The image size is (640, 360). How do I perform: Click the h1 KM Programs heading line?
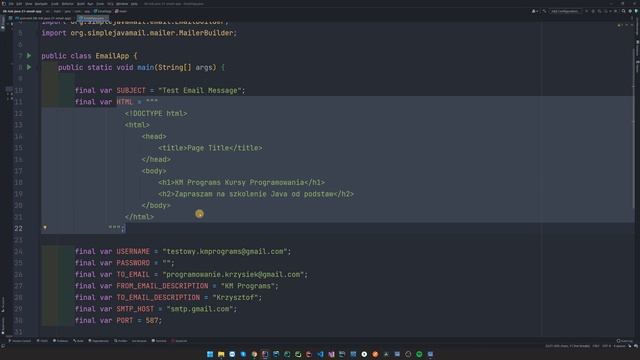pyautogui.click(x=242, y=182)
